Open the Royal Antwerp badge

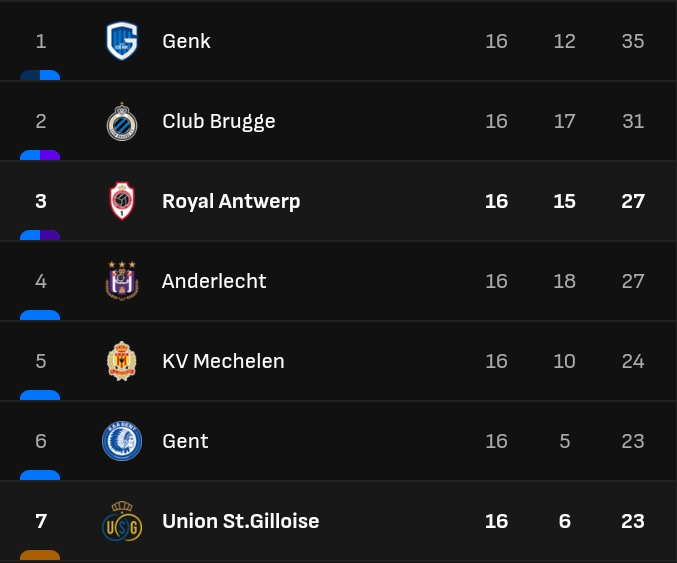click(x=122, y=201)
